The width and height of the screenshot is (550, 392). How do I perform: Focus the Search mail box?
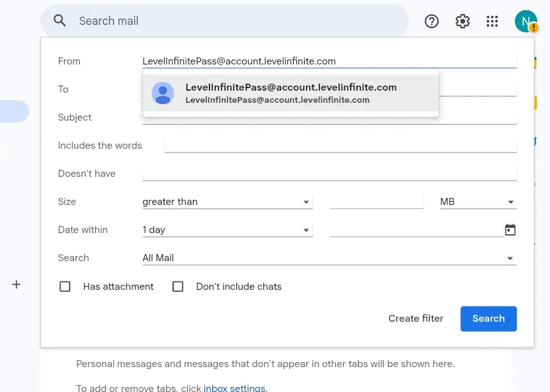coord(224,20)
